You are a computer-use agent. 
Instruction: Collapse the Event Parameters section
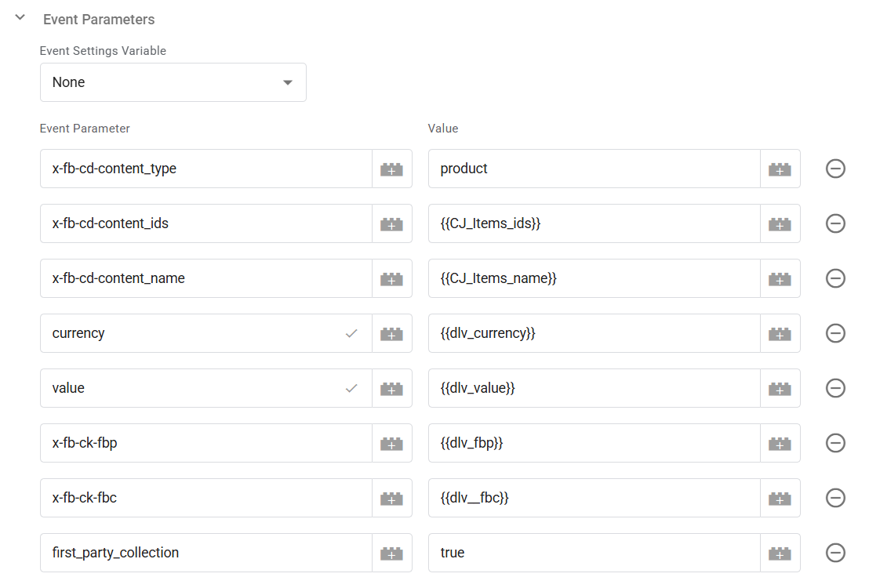[x=20, y=18]
